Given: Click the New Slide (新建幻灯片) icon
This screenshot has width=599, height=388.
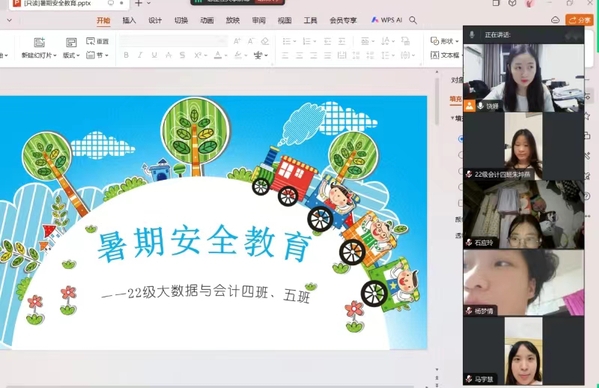Looking at the screenshot, I should (x=39, y=42).
